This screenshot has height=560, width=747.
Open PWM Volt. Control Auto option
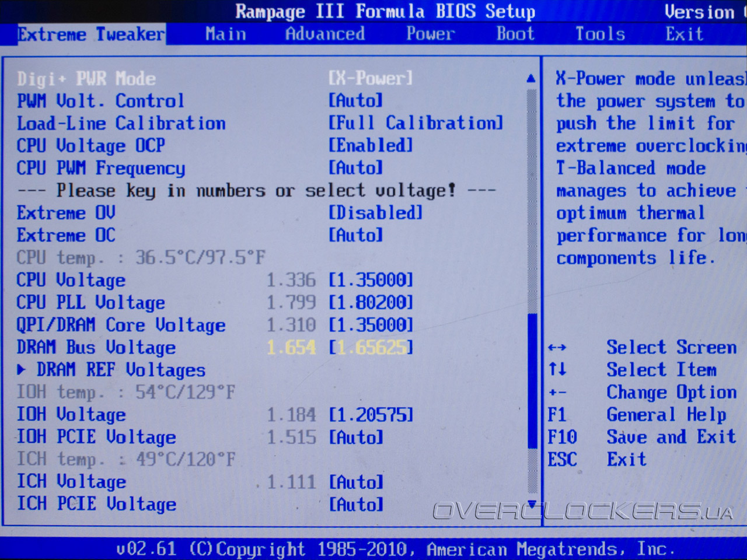(x=356, y=101)
